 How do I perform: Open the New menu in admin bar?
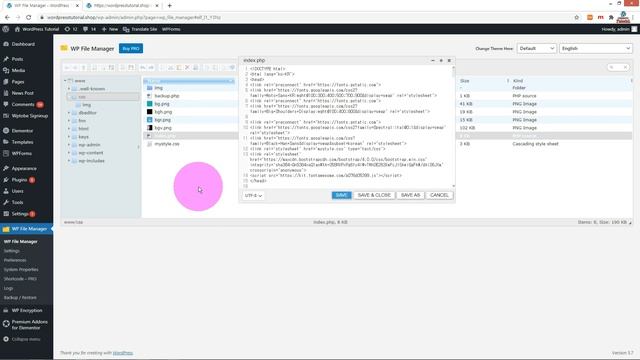[110, 29]
